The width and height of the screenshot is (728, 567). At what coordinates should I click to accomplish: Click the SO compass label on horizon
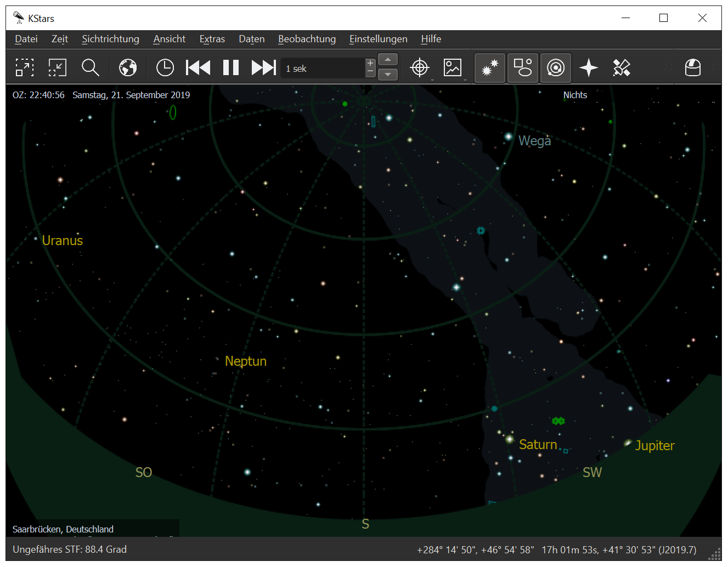click(x=144, y=473)
